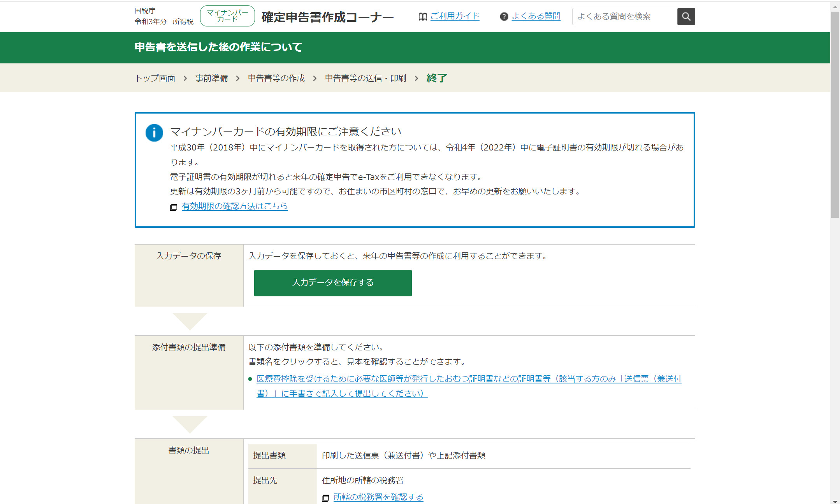The image size is (840, 504).
Task: Focus the よくある質問を検索 search field
Action: click(624, 17)
